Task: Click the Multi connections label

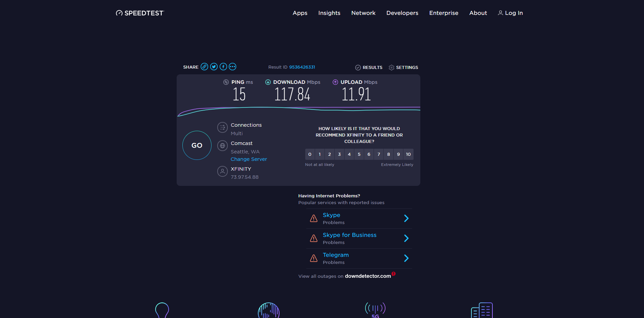Action: (x=237, y=133)
